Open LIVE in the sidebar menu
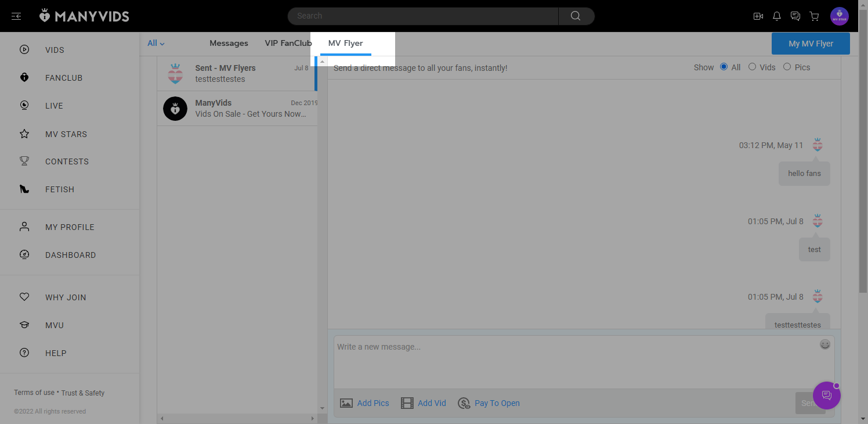The width and height of the screenshot is (868, 424). click(54, 106)
